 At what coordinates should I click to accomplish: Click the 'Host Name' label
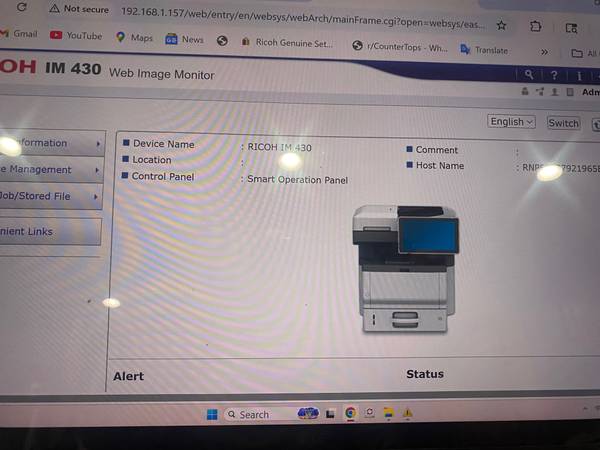tap(440, 165)
